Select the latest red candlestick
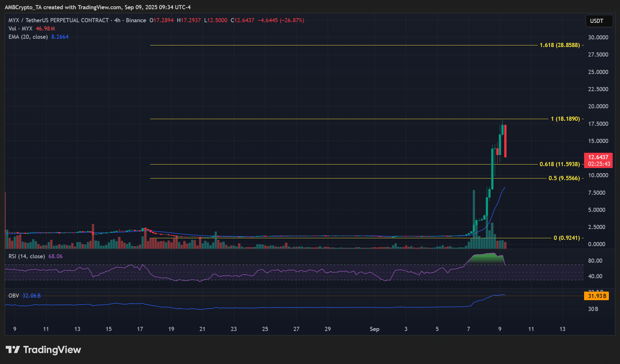This screenshot has height=364, width=620. pos(505,141)
